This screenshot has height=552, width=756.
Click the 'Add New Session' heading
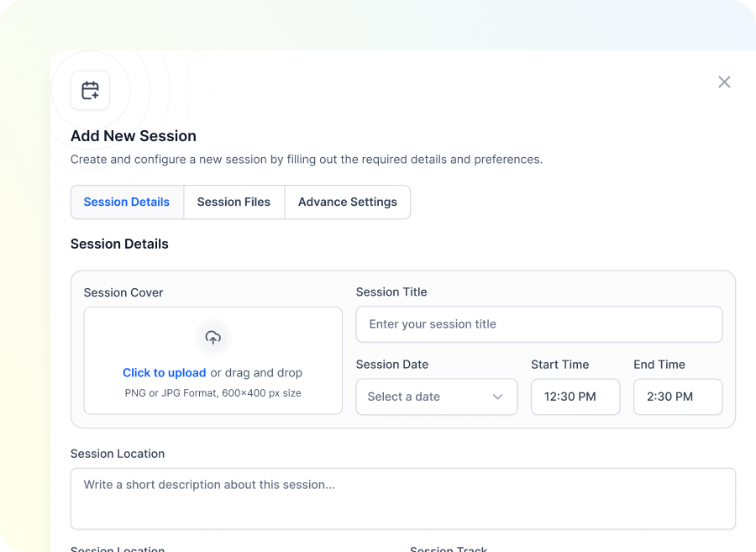click(134, 136)
